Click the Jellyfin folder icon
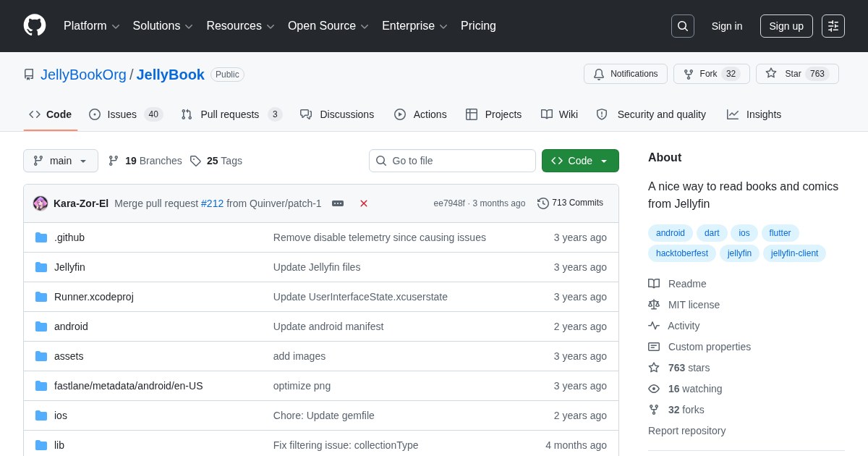Image resolution: width=868 pixels, height=456 pixels. tap(41, 267)
